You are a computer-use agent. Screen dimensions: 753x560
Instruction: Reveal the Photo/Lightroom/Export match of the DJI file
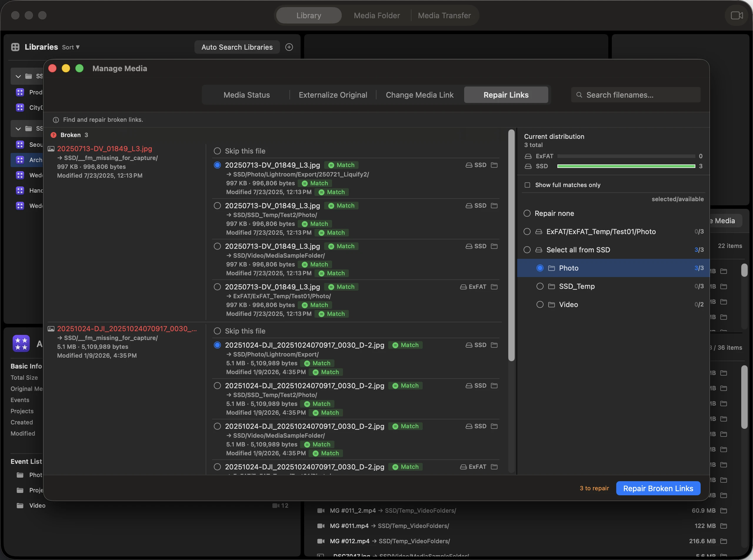pyautogui.click(x=494, y=345)
